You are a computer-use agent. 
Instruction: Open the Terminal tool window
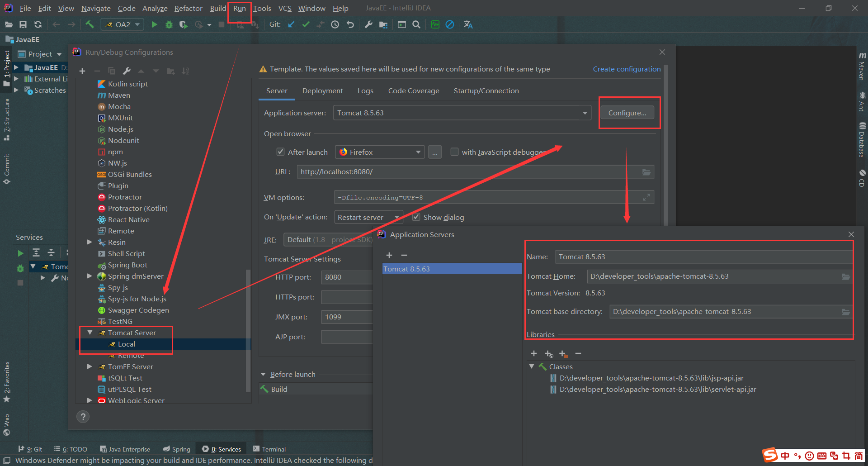[269, 449]
